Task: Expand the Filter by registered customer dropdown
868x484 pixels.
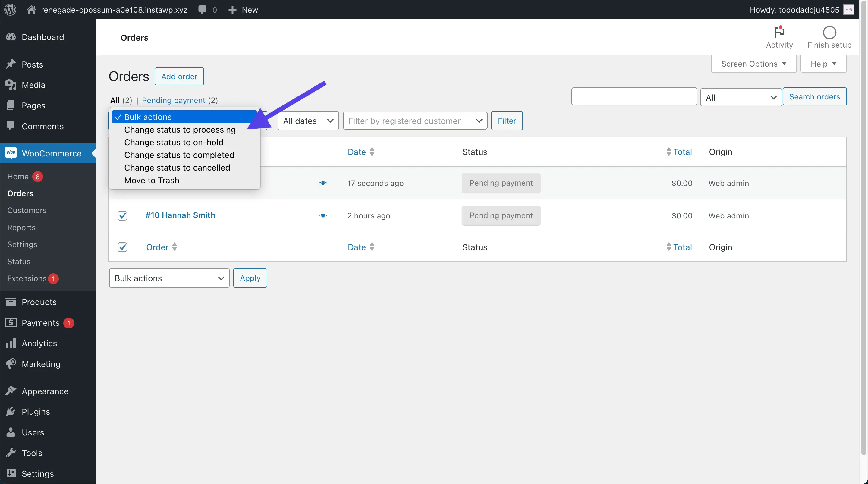Action: 415,120
